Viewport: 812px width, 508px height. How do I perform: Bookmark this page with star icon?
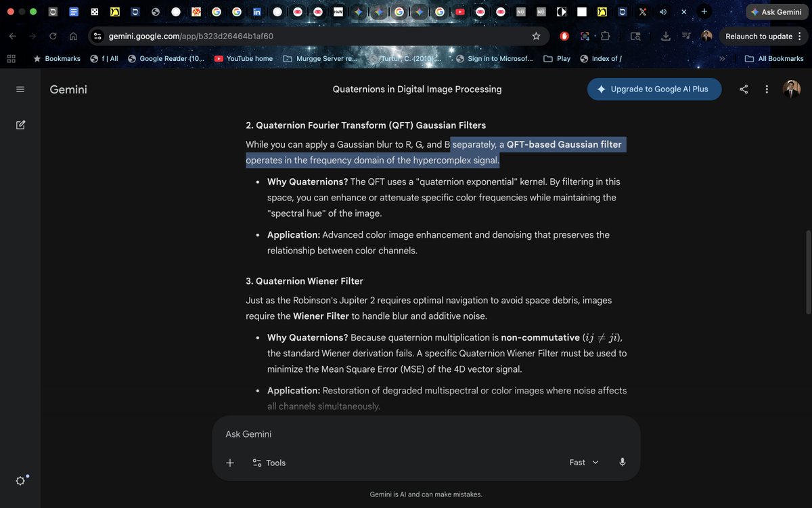click(536, 36)
